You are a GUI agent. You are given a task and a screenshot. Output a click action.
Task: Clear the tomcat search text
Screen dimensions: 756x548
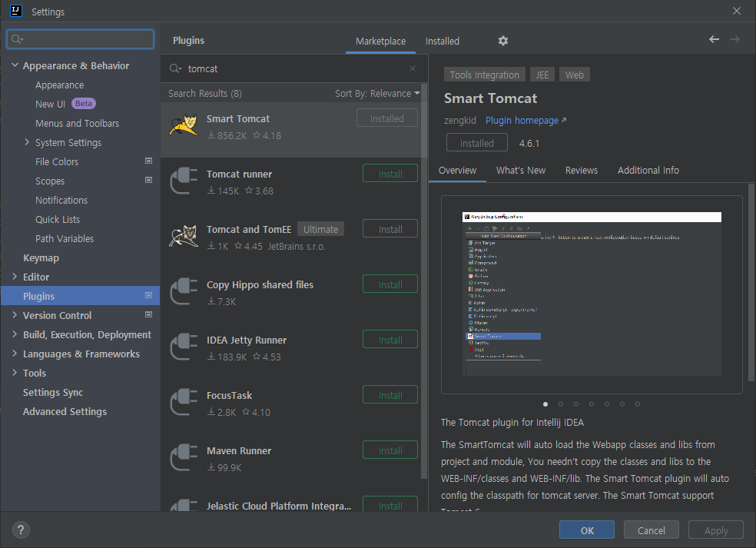tap(413, 68)
